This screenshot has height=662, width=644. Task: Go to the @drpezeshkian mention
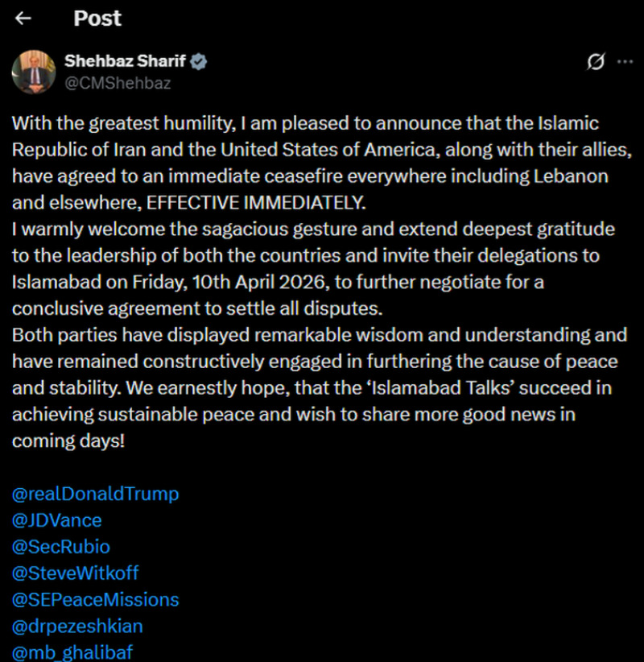77,626
